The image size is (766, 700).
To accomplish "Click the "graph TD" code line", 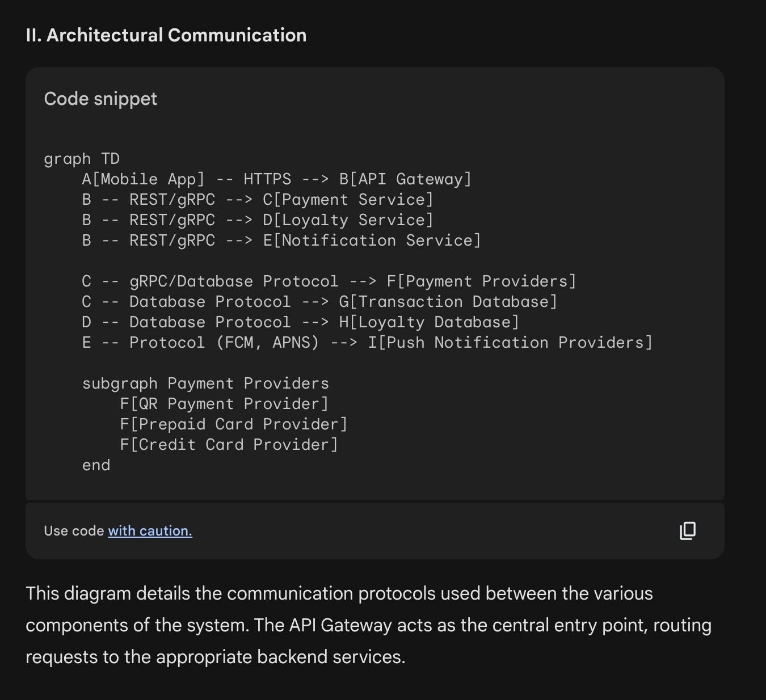I will coord(82,159).
